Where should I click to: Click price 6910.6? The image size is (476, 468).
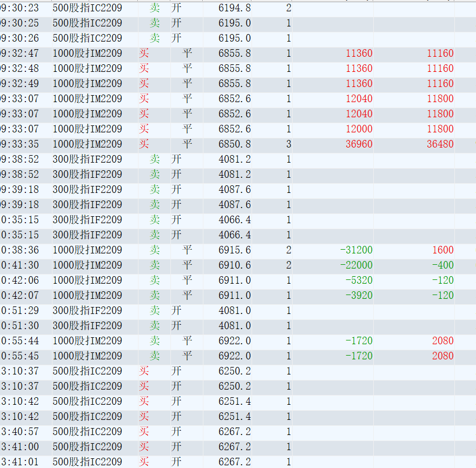click(235, 265)
